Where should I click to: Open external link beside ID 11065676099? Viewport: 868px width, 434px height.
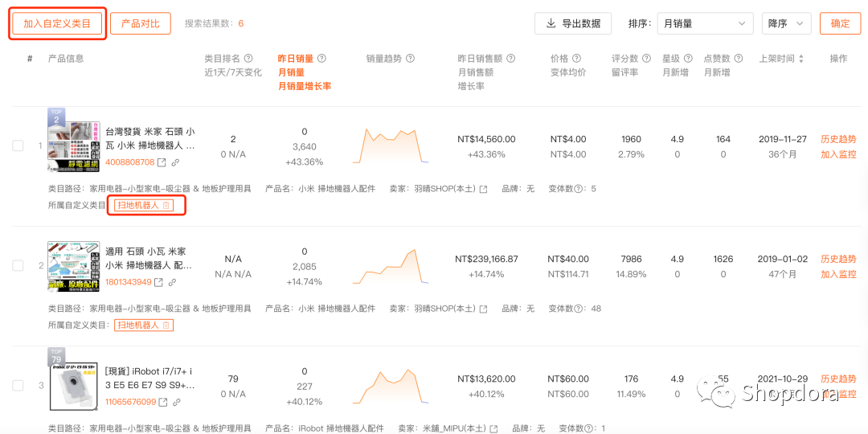pos(162,402)
